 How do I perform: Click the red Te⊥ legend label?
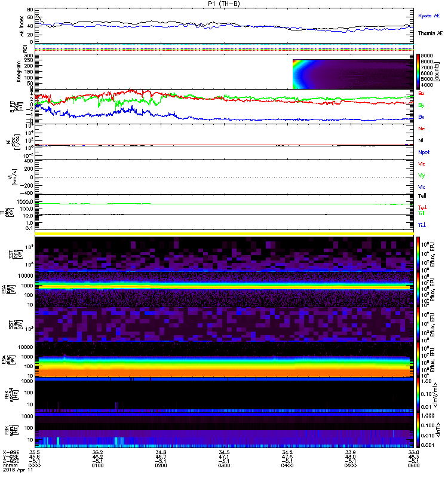[422, 207]
